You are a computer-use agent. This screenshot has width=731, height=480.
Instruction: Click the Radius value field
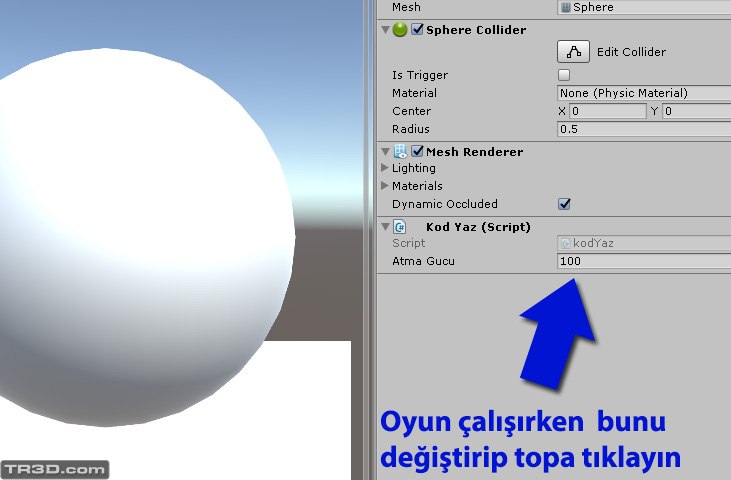point(644,129)
